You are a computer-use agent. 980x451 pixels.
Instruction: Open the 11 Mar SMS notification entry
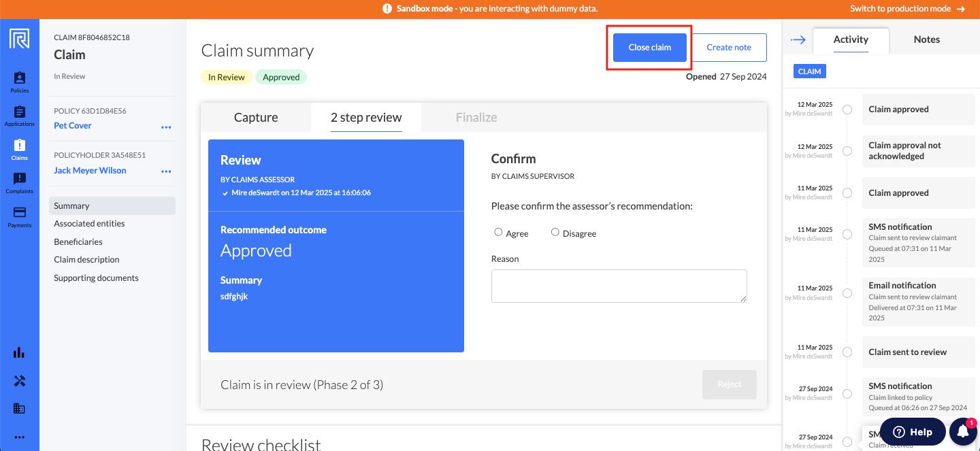click(919, 243)
